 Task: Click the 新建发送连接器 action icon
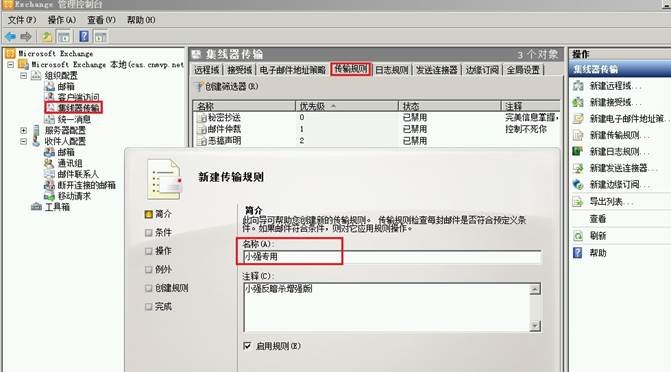(x=578, y=168)
